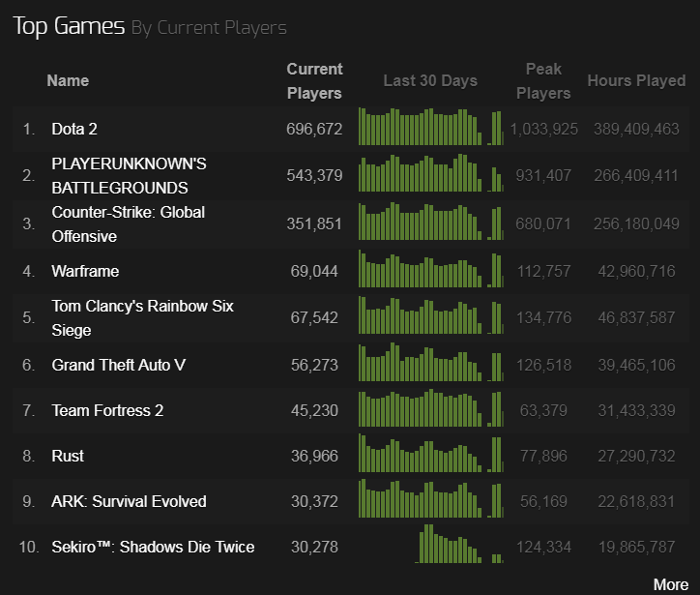
Task: Click the Peak Players column header
Action: point(543,81)
